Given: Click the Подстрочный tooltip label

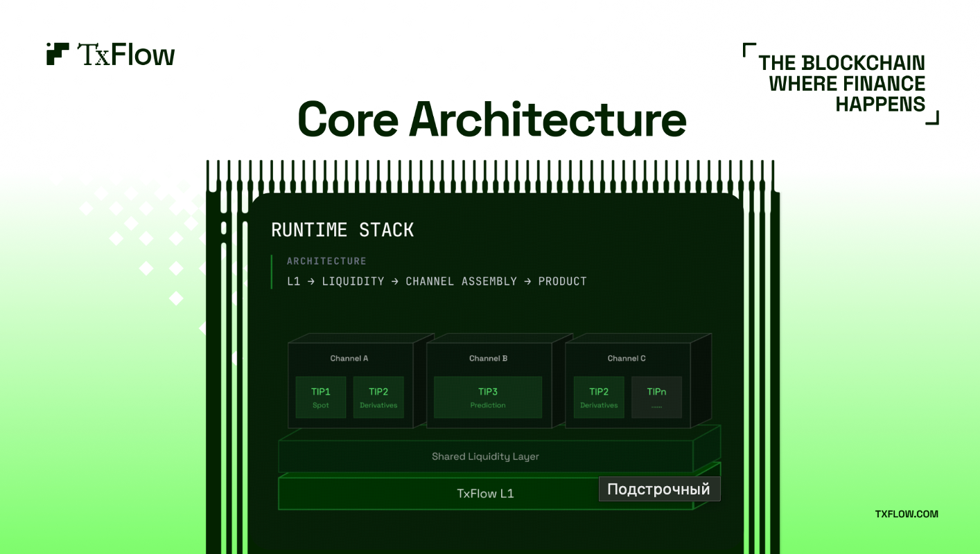Looking at the screenshot, I should [x=659, y=489].
